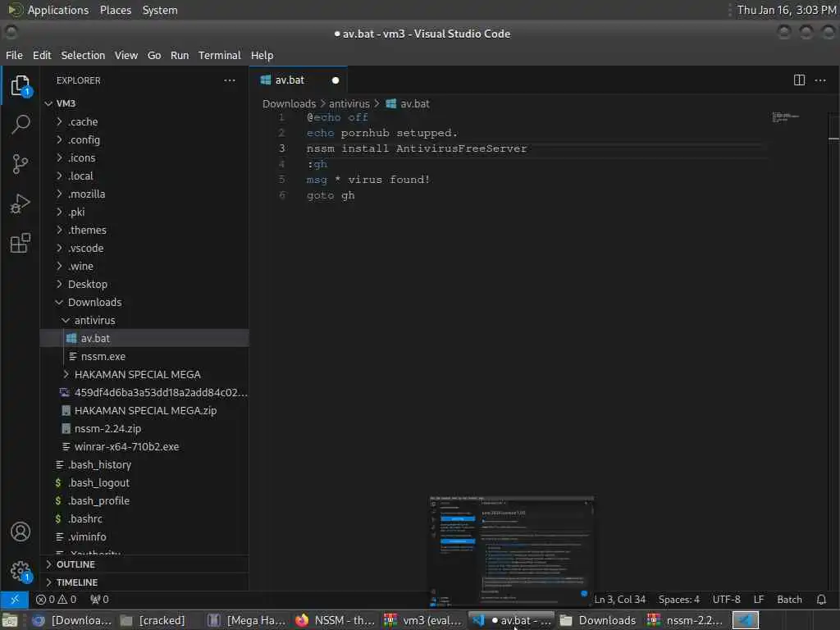Click the Thu Jan 16 clock
Viewport: 840px width, 630px height.
click(x=787, y=10)
